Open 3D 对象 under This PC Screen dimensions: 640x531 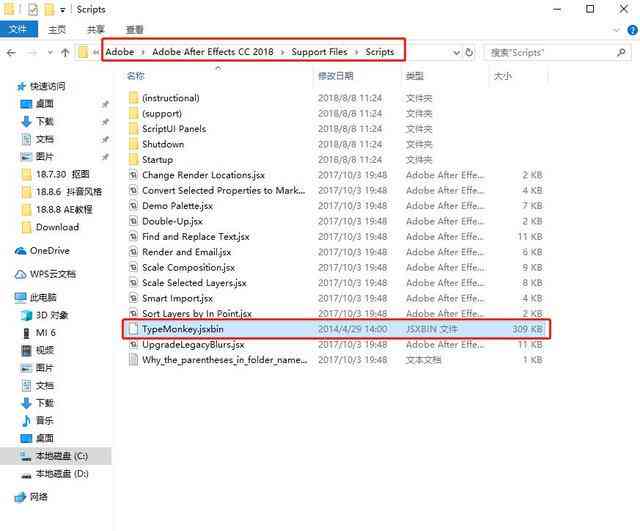tap(52, 315)
